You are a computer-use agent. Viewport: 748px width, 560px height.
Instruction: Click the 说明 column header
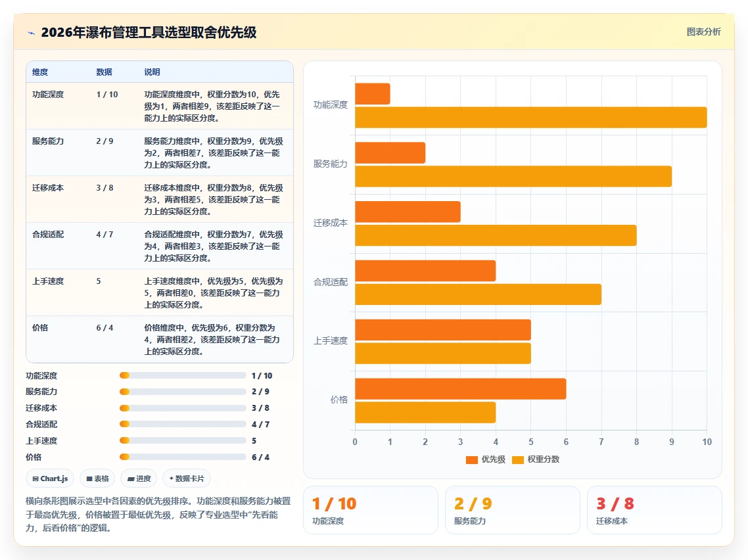coord(152,72)
